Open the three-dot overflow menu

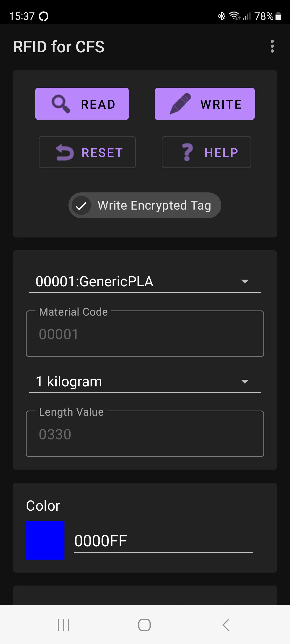[272, 46]
